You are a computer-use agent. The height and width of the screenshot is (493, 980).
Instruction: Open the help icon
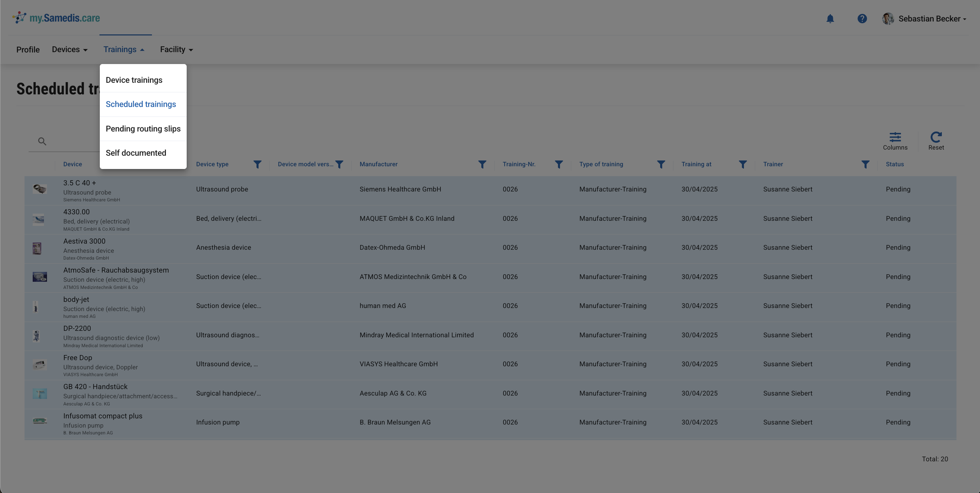click(862, 18)
